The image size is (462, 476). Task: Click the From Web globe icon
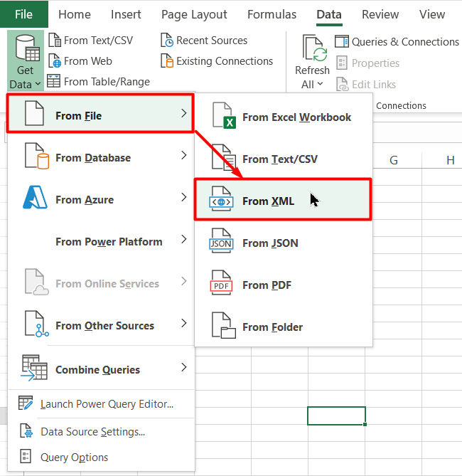pos(55,60)
